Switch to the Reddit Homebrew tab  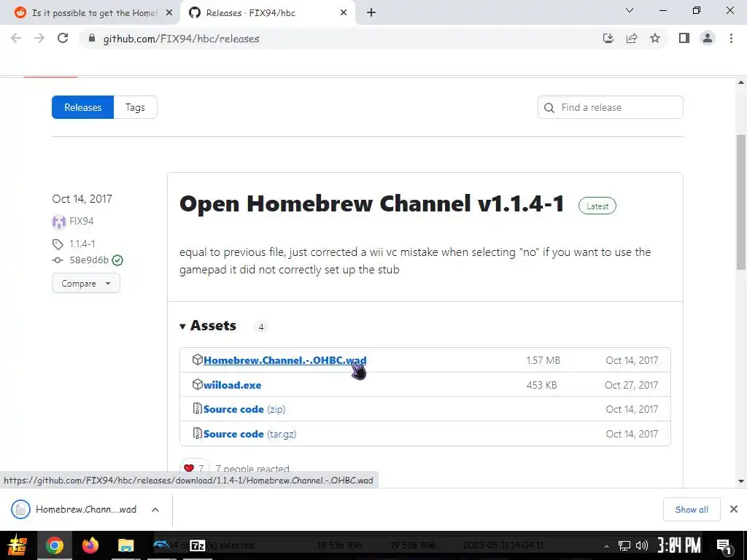pyautogui.click(x=93, y=13)
